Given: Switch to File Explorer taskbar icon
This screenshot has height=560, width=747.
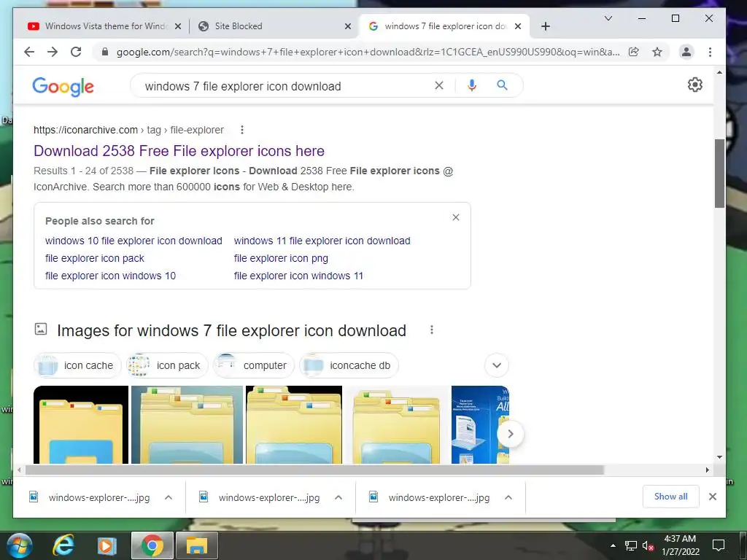Looking at the screenshot, I should pyautogui.click(x=197, y=545).
